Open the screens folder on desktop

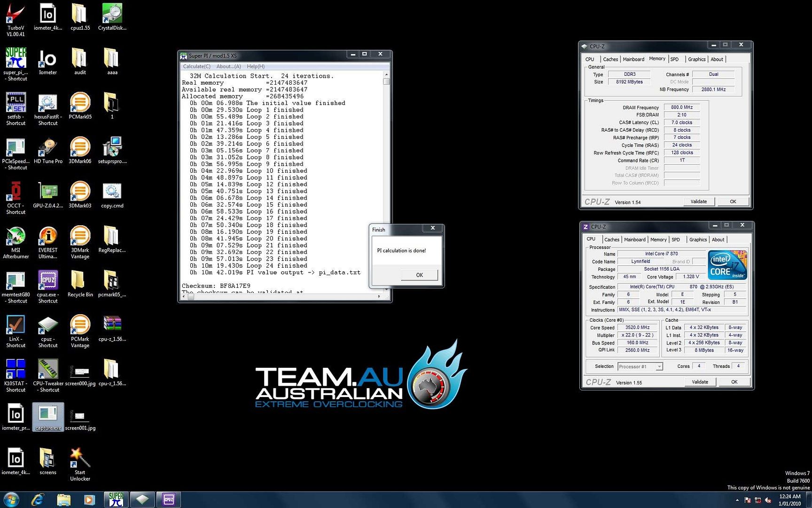tap(47, 461)
